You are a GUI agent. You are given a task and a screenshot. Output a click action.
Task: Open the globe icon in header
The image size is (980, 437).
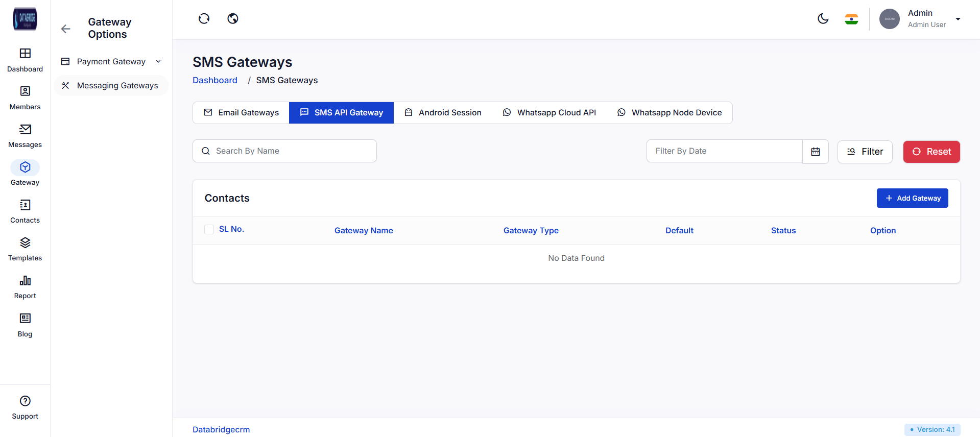coord(233,19)
